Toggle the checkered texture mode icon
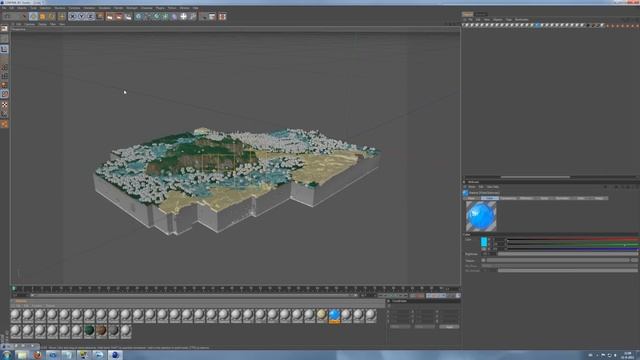Screen dimensions: 640x360 (x=4, y=105)
